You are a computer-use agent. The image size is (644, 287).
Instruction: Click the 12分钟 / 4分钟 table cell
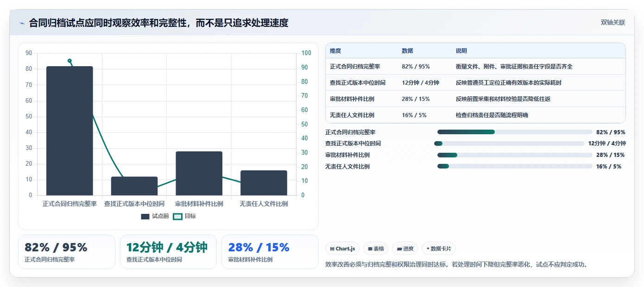coord(420,83)
